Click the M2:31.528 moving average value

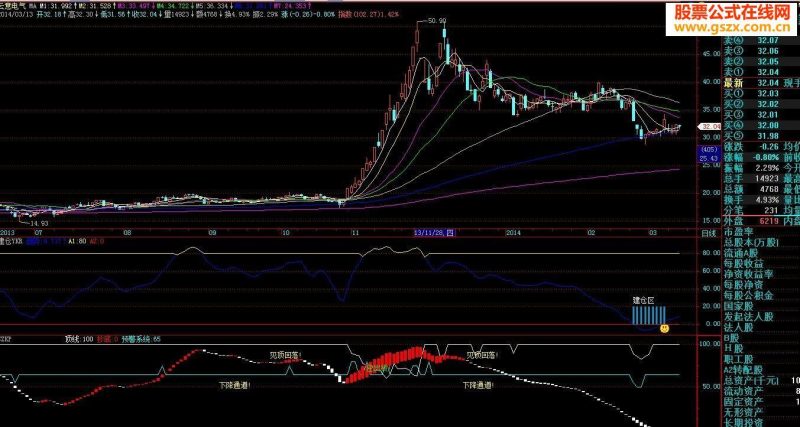pyautogui.click(x=96, y=6)
